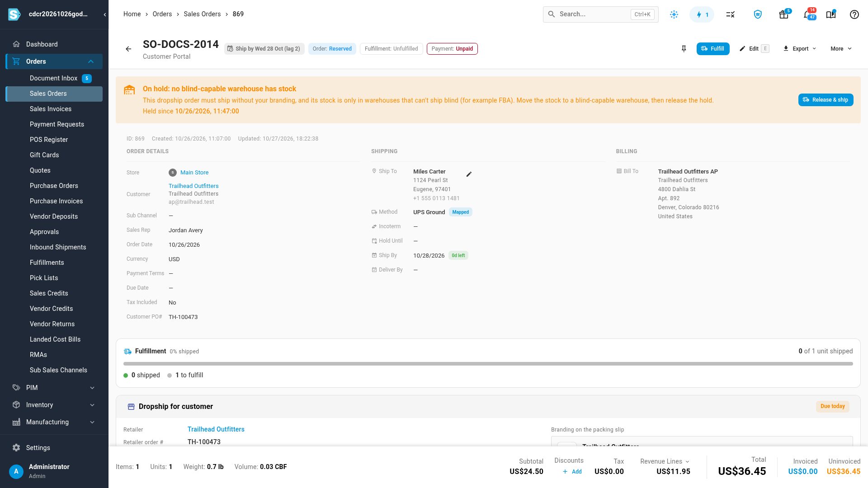Click the Edit button
868x488 pixels.
[754, 49]
